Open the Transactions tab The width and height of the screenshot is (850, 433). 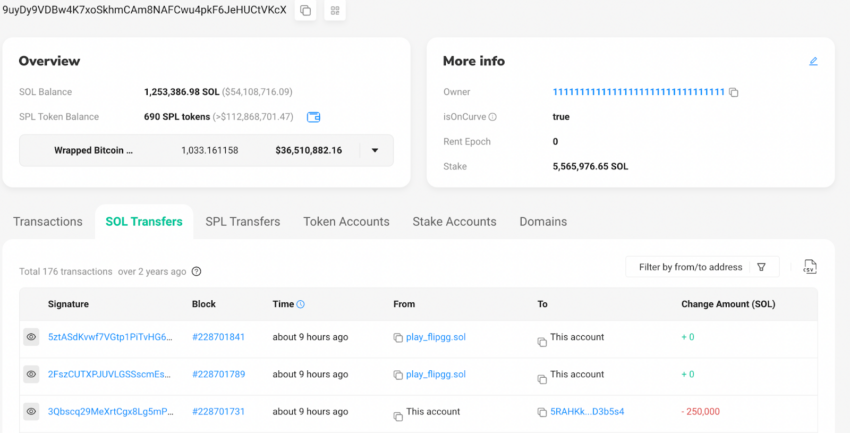[48, 222]
